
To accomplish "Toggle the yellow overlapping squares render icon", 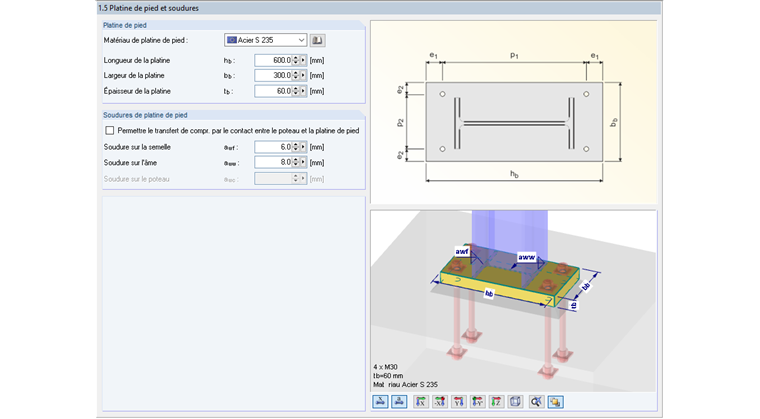I will point(555,402).
